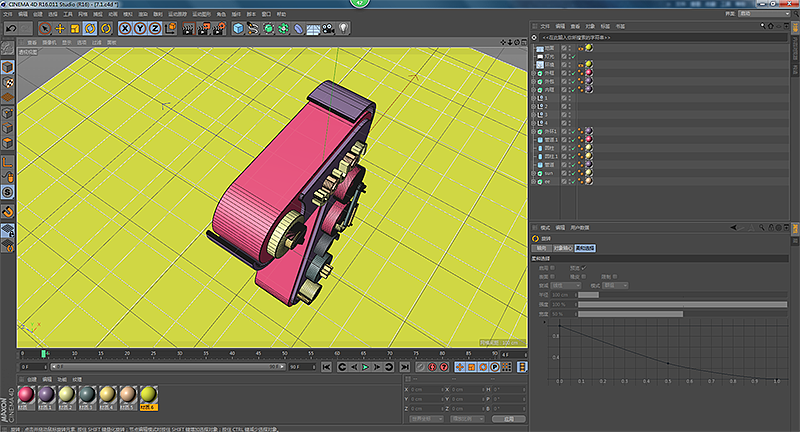Image resolution: width=800 pixels, height=432 pixels.
Task: Click the Render View clapperboard icon
Action: pyautogui.click(x=188, y=29)
